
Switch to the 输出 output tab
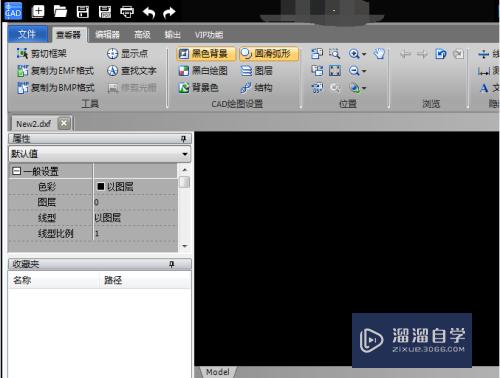(x=172, y=35)
